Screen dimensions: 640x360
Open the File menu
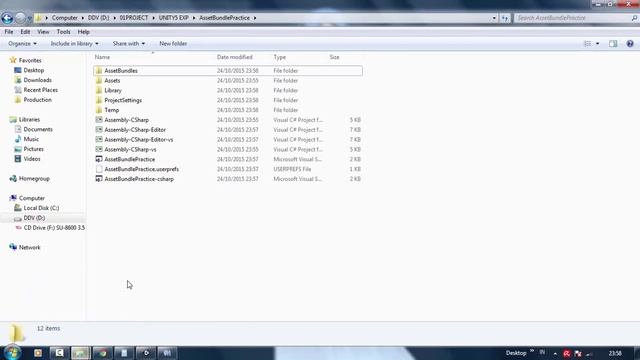click(9, 32)
